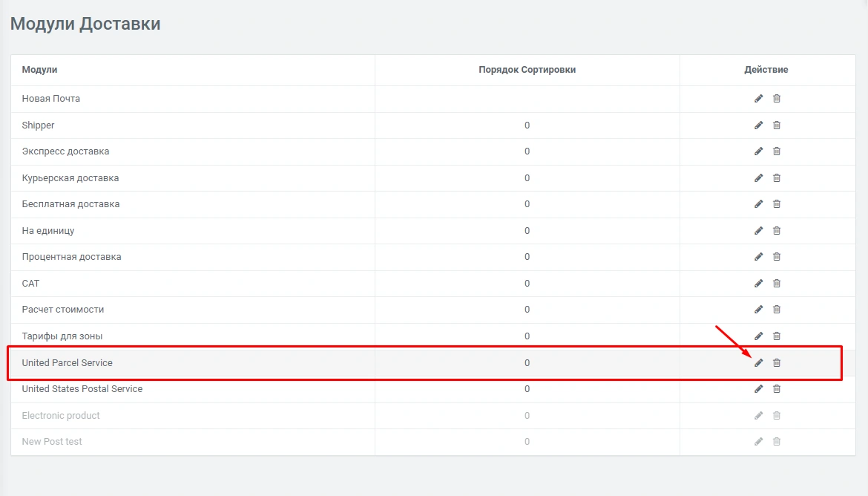Open editor for Бесплатная доставка
Image resolution: width=868 pixels, height=496 pixels.
coord(758,204)
